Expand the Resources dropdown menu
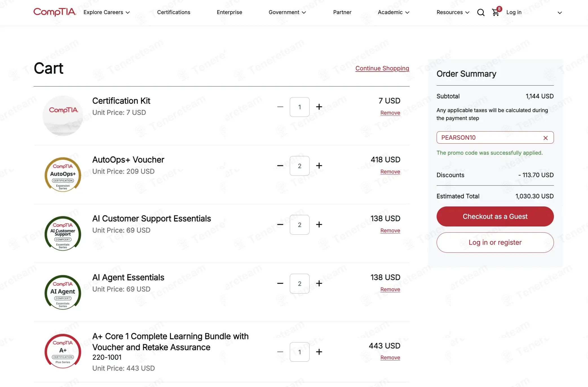Viewport: 588px width, 387px height. pyautogui.click(x=453, y=12)
